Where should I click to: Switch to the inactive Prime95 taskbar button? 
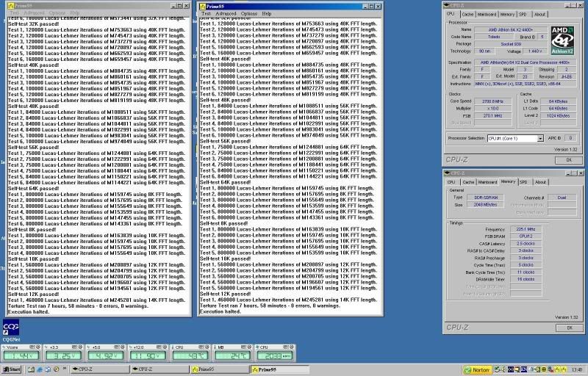[x=220, y=369]
